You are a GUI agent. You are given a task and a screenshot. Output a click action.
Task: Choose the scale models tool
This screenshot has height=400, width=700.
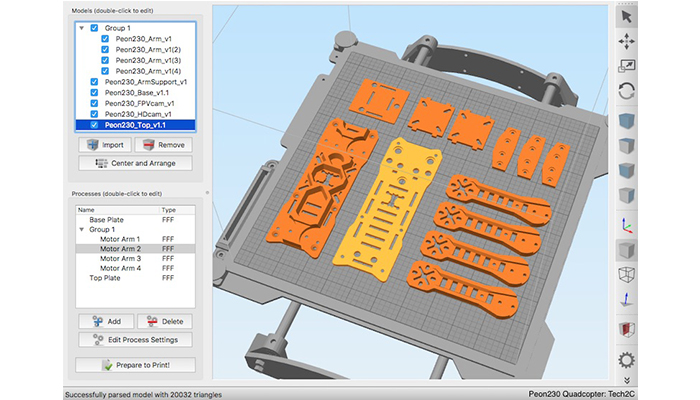[x=626, y=66]
